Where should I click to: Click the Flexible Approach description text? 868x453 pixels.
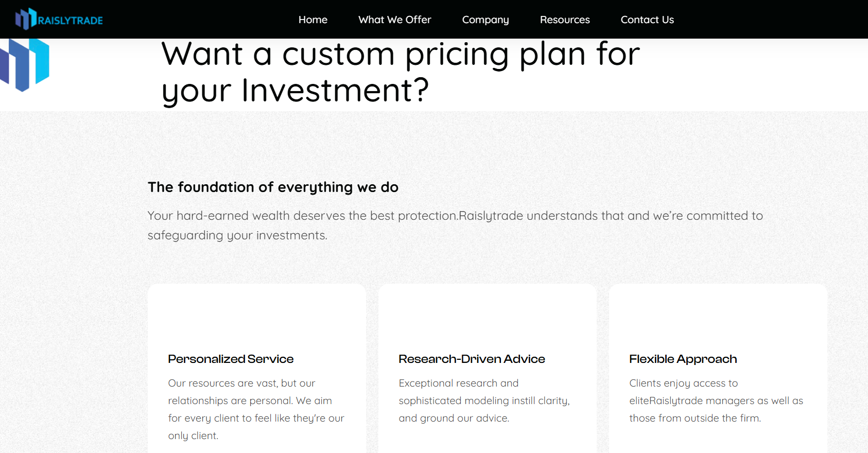[x=716, y=400]
